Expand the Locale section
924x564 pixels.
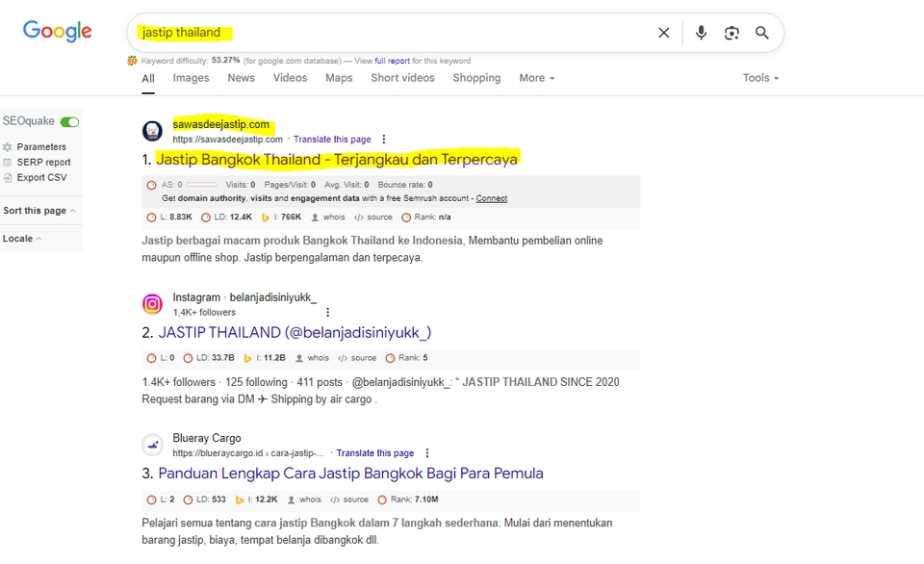coord(22,239)
